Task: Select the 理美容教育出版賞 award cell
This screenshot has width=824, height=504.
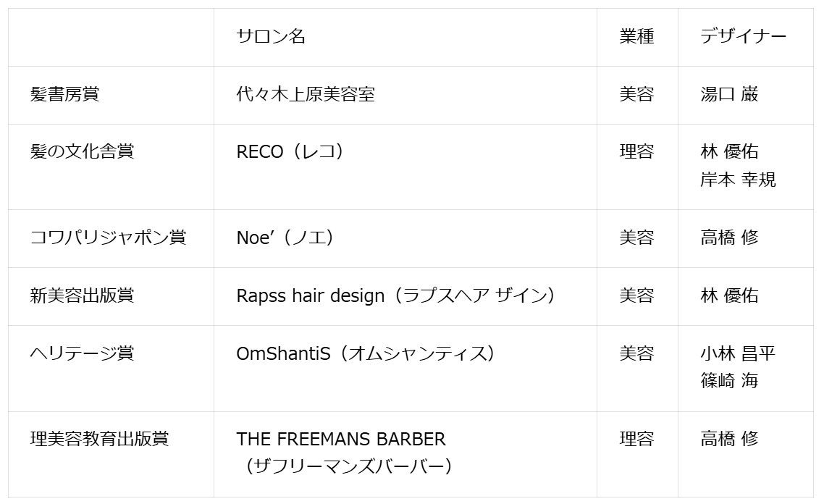Action: (x=99, y=439)
